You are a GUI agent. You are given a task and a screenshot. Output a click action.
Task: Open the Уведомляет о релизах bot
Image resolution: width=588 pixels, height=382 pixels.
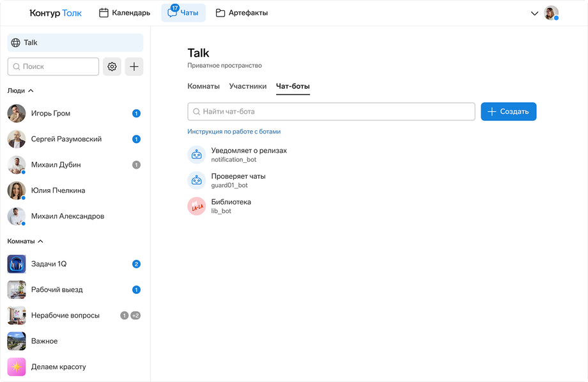(x=237, y=155)
